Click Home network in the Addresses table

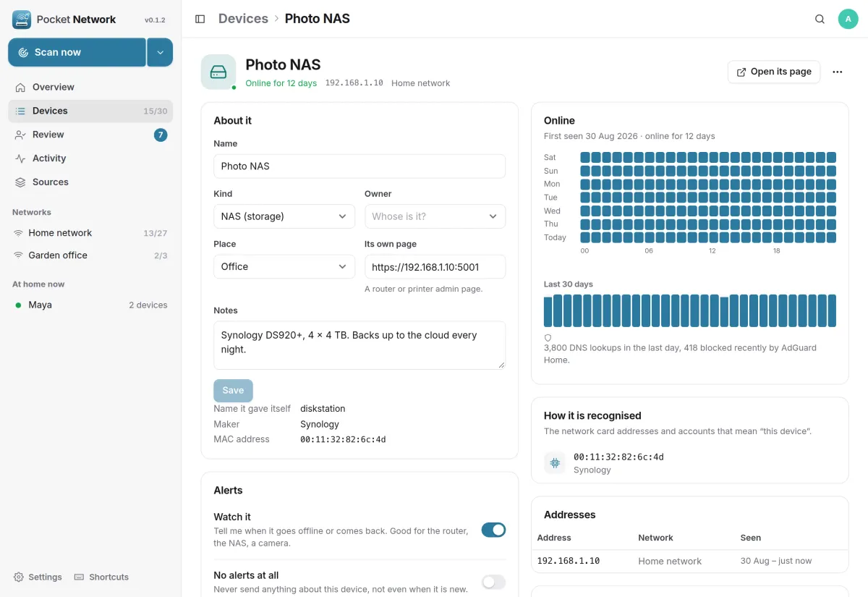pyautogui.click(x=670, y=561)
